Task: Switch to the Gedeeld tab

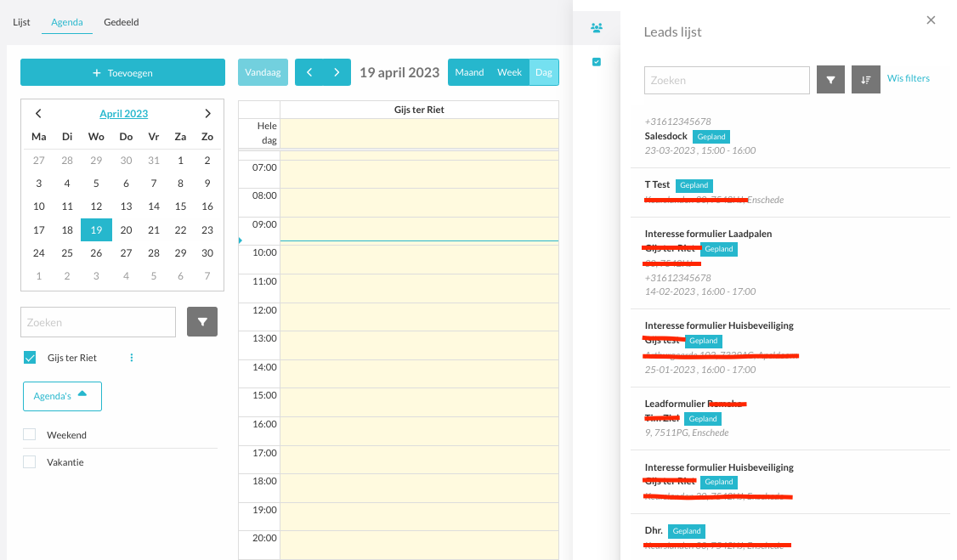Action: [x=122, y=22]
